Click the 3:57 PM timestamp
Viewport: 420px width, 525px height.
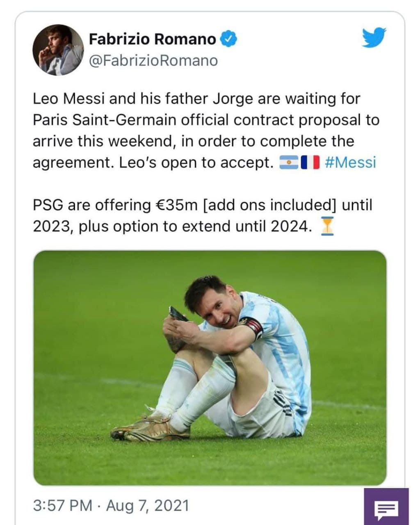coord(62,505)
